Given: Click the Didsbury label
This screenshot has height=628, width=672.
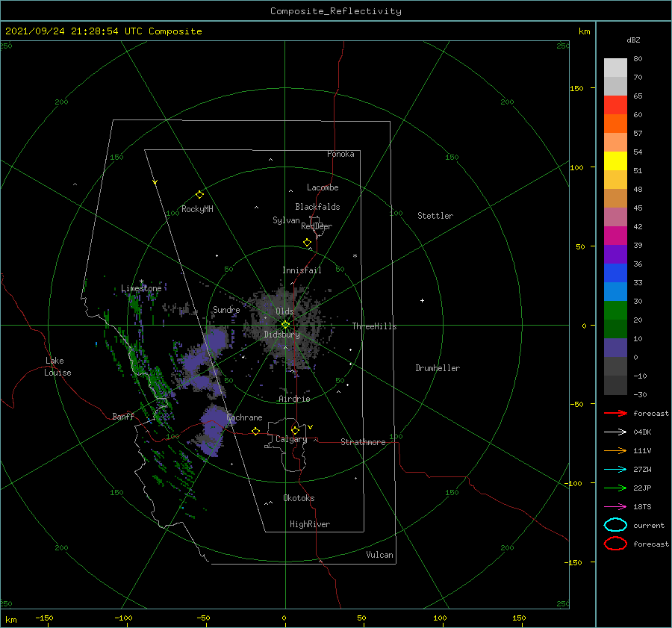Looking at the screenshot, I should click(282, 335).
